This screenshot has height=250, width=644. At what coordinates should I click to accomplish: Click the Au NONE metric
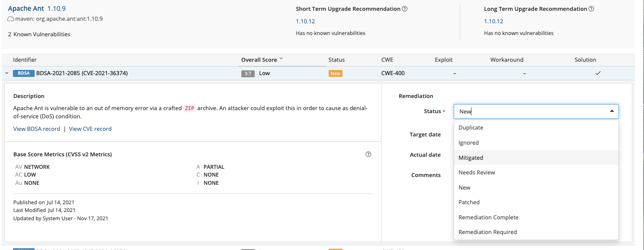pos(27,183)
